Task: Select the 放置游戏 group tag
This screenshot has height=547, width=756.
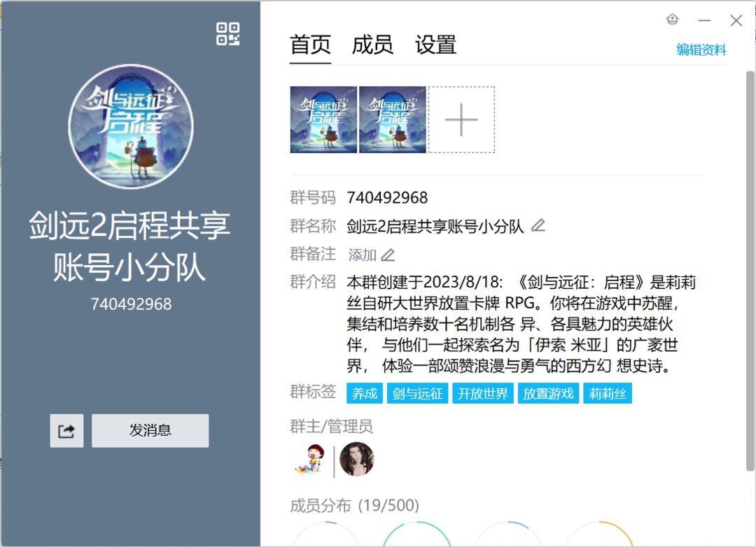Action: click(548, 394)
